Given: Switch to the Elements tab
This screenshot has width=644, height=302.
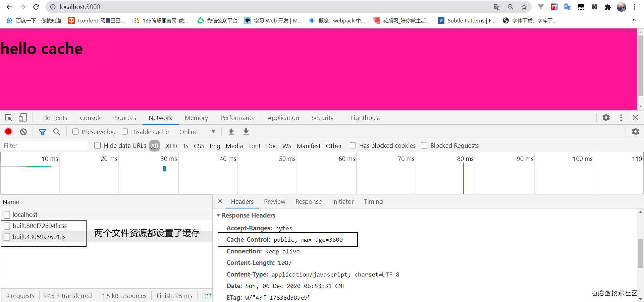Looking at the screenshot, I should click(x=55, y=118).
